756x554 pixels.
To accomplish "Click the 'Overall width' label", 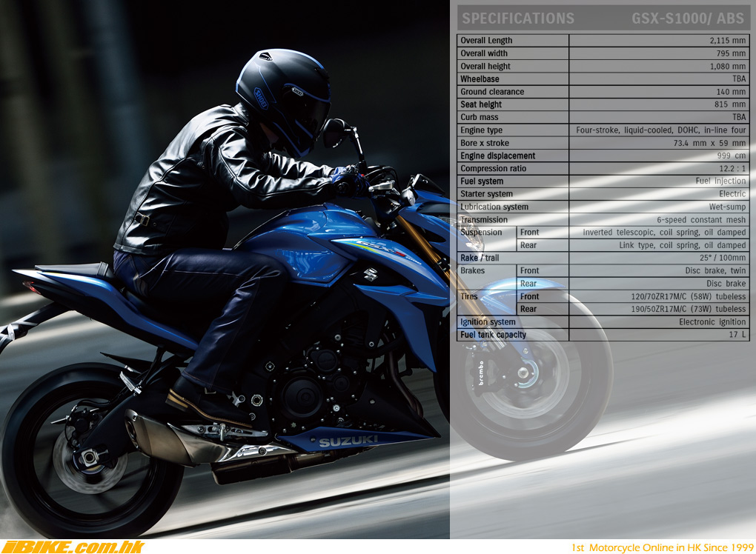I will coord(483,53).
